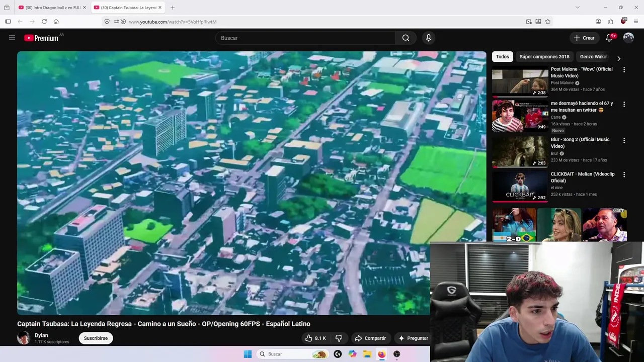Click the Suscribirse button
Viewport: 644px width, 362px height.
point(96,338)
